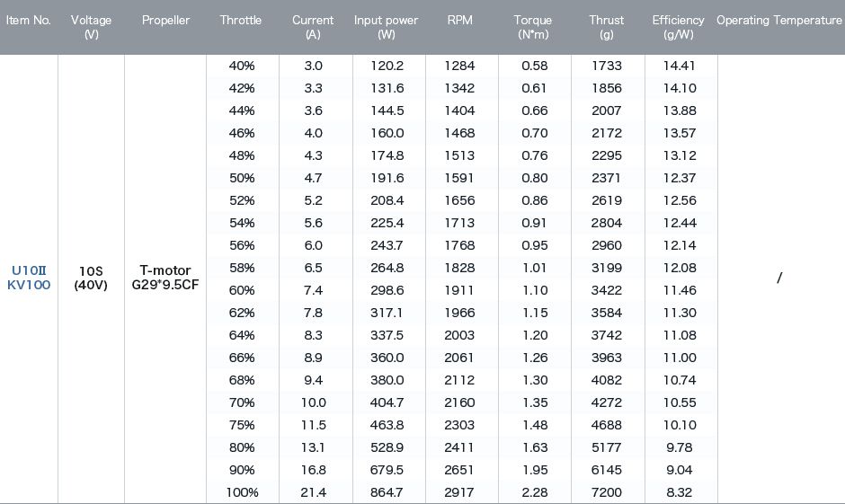Select the 1911 RPM value
The height and width of the screenshot is (504, 845).
(459, 290)
